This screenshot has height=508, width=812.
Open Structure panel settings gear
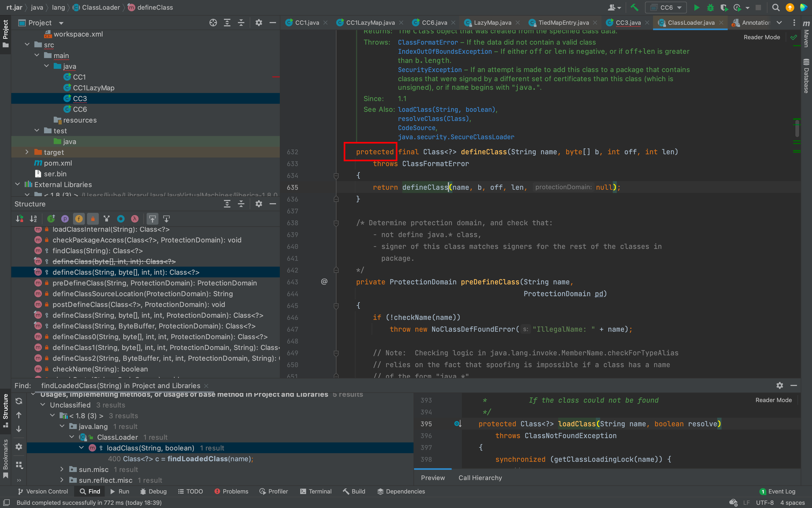coord(259,204)
